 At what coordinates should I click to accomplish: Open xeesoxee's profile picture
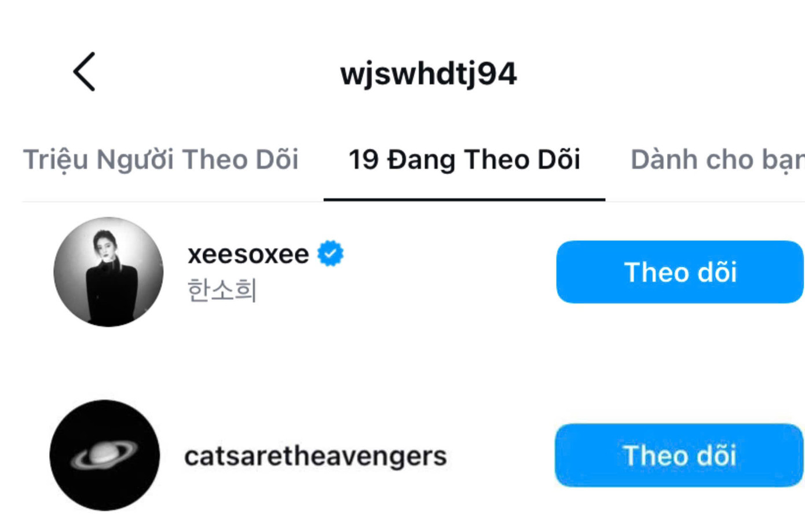(x=109, y=272)
